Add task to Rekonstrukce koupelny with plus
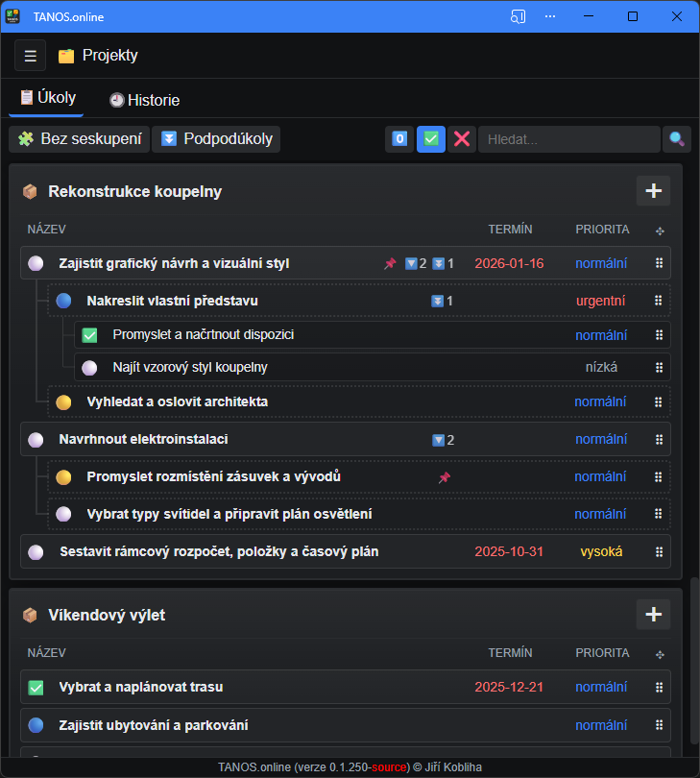 pyautogui.click(x=653, y=191)
